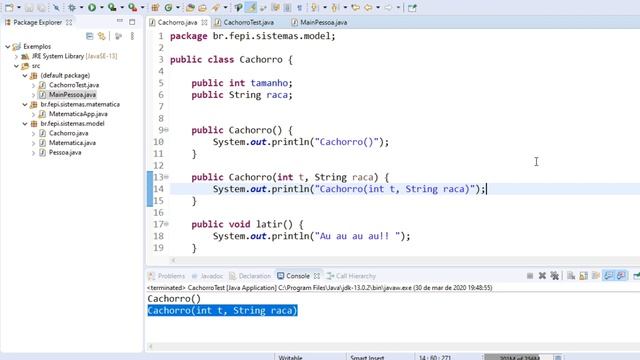
Task: Expand the JRE System Library node
Action: pos(16,56)
